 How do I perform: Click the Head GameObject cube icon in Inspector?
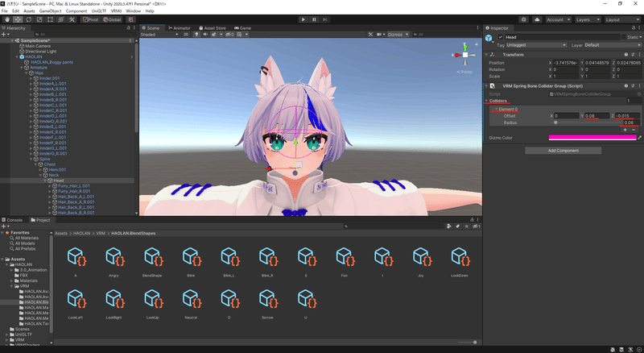pyautogui.click(x=489, y=38)
